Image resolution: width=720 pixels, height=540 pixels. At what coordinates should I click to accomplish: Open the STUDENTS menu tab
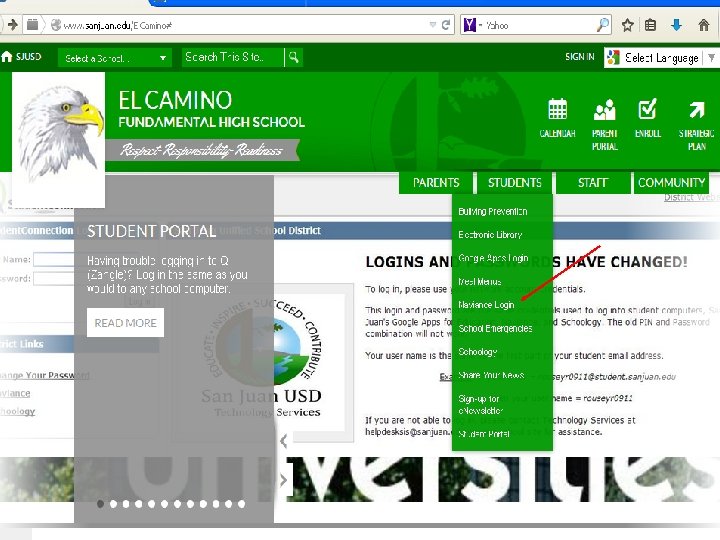[x=514, y=183]
